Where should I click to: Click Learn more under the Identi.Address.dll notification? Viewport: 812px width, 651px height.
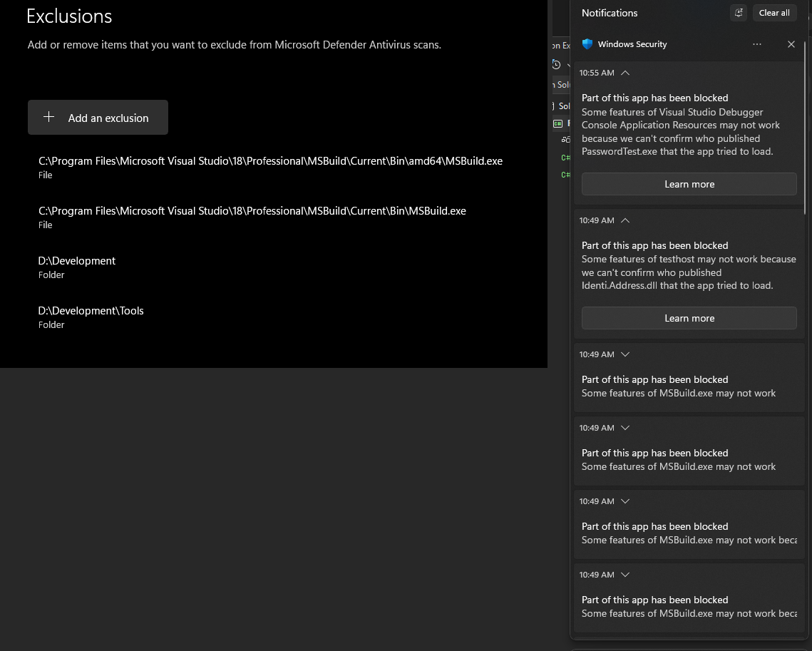[x=689, y=319]
